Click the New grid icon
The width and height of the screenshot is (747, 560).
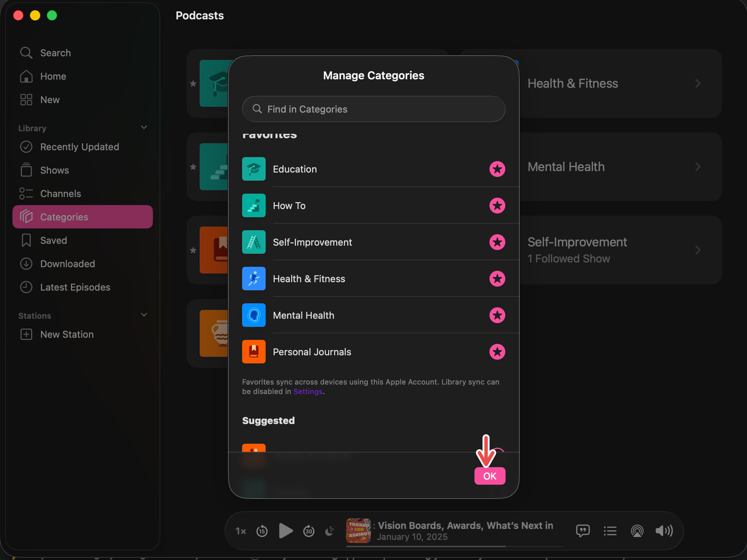pyautogui.click(x=26, y=99)
